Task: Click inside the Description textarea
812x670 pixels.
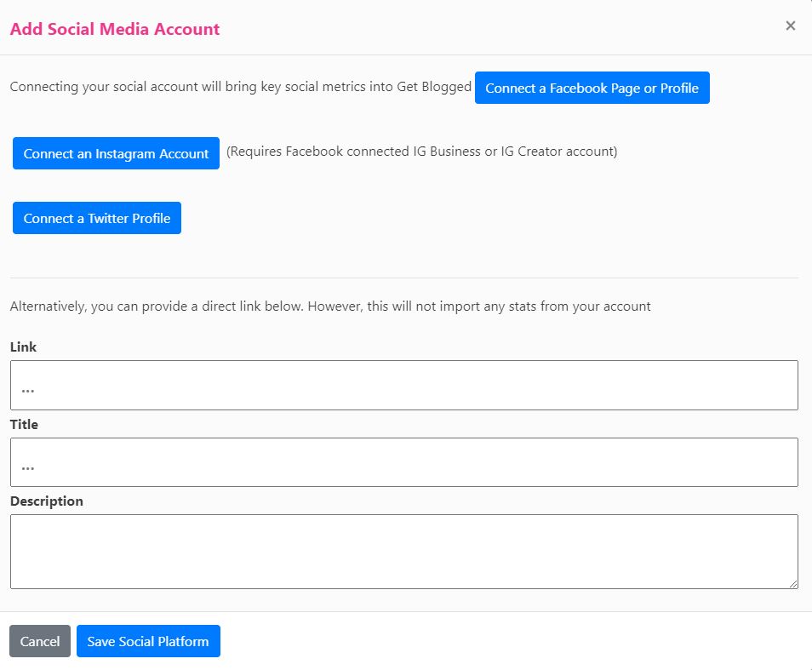Action: pyautogui.click(x=403, y=551)
